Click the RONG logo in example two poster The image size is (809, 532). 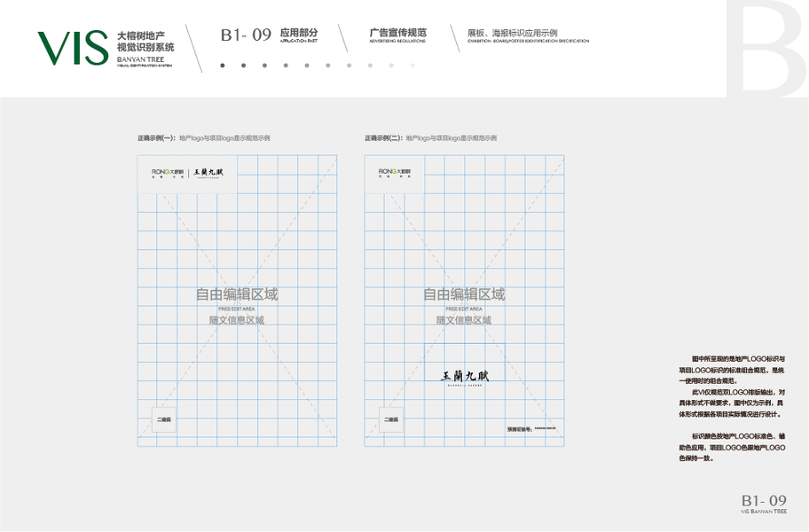(395, 173)
